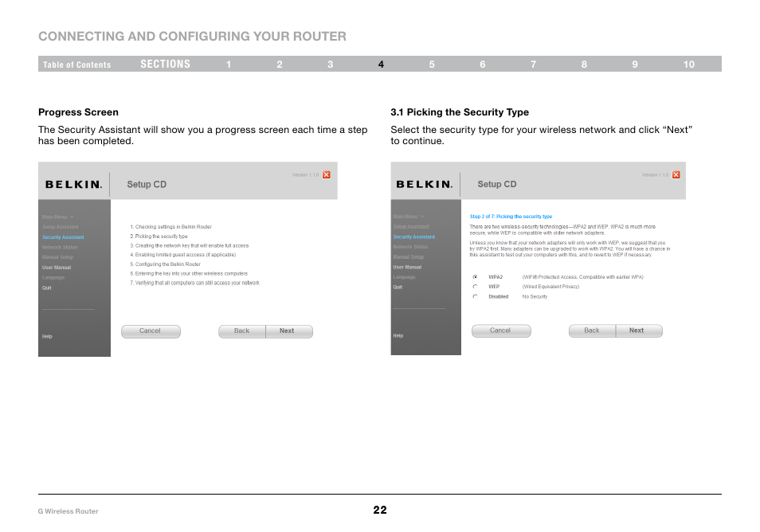Choose Language in security type window sidebar
Image resolution: width=760 pixels, height=532 pixels.
tap(404, 277)
